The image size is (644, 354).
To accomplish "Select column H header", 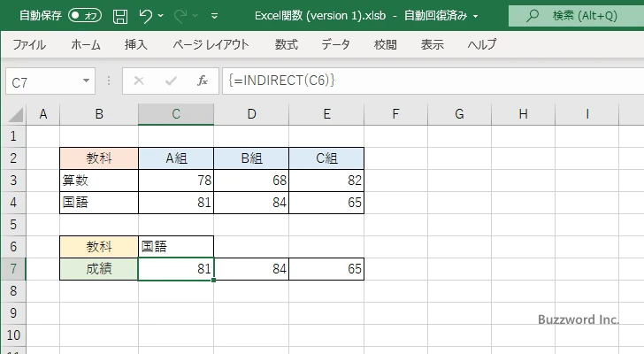I will [x=523, y=114].
